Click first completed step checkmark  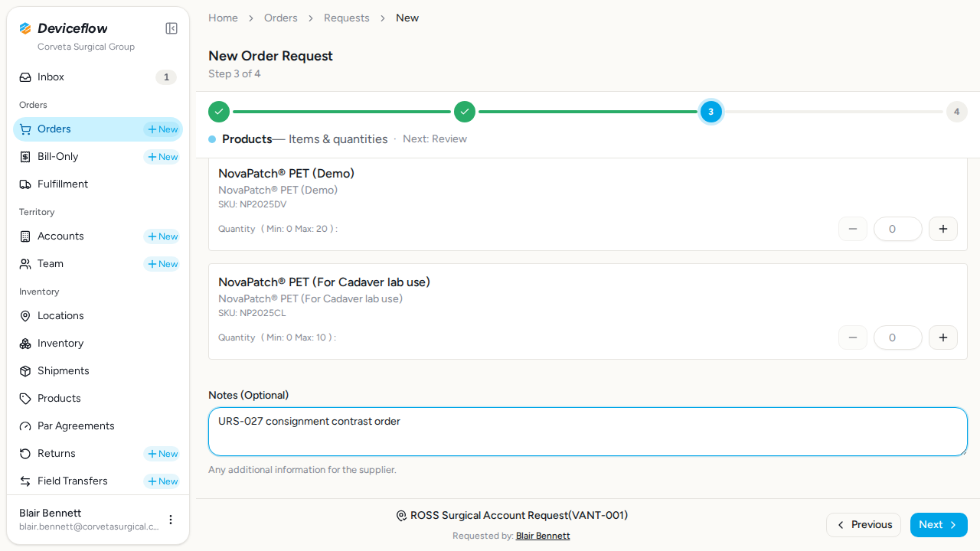(x=219, y=112)
